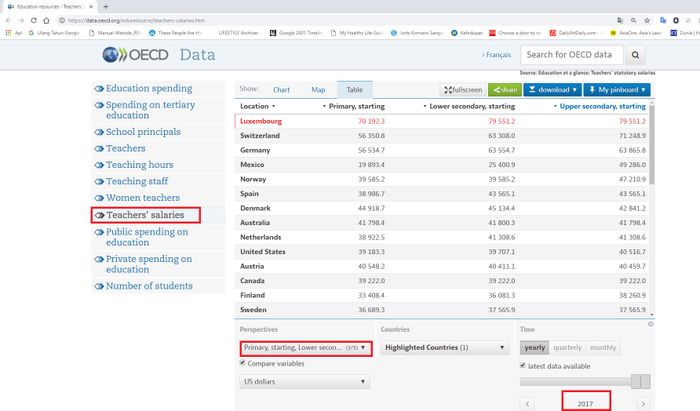
Task: Click the previous year arrow
Action: (x=527, y=403)
